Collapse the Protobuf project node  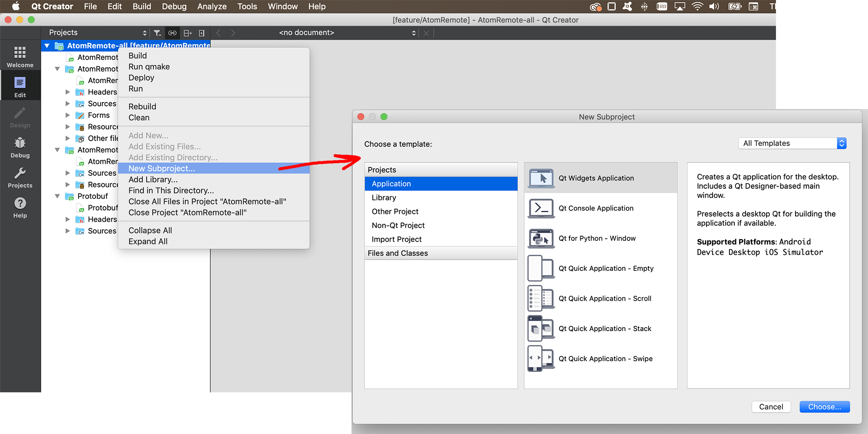click(x=57, y=196)
